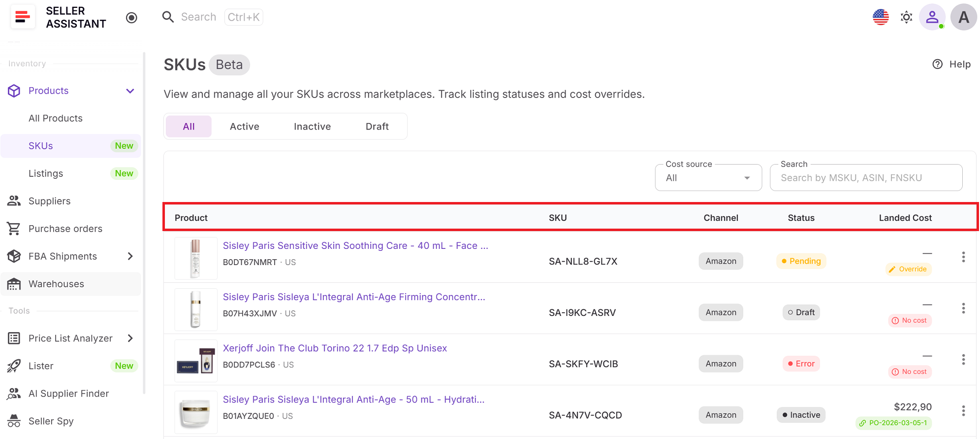Click the ASIN B0DT67NMRT
Image resolution: width=980 pixels, height=439 pixels.
tap(250, 263)
